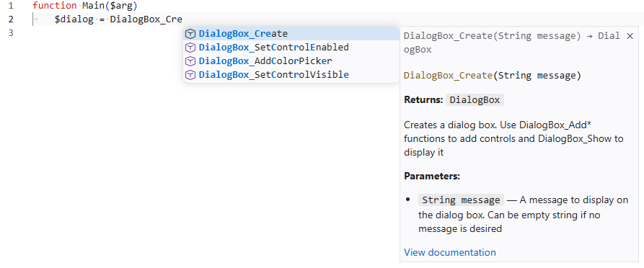
Task: Click line number 2 in the gutter
Action: 11,19
